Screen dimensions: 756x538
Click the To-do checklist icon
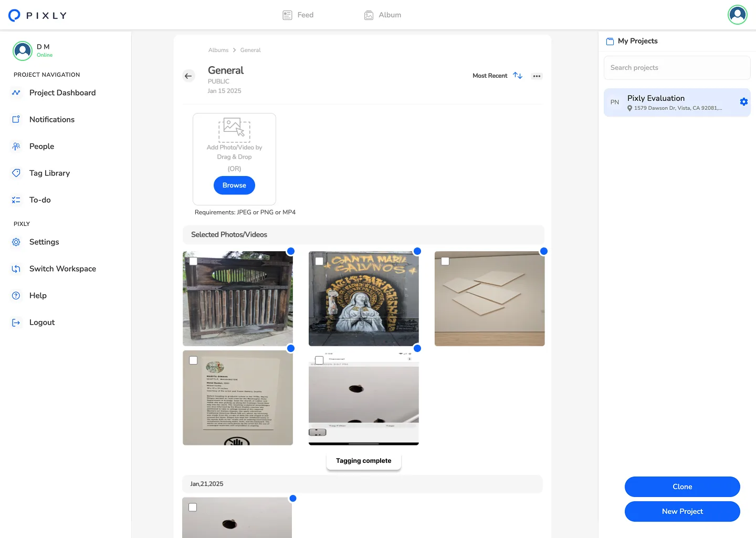pyautogui.click(x=16, y=200)
